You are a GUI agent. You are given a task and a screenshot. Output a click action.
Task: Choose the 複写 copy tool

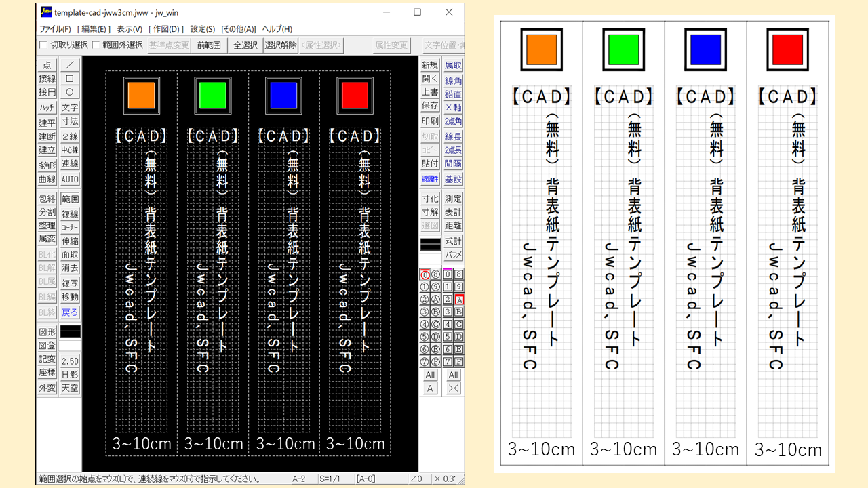(70, 283)
